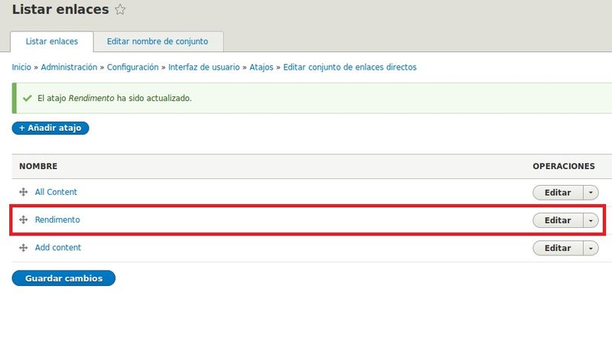Screen dimensions: 612x364
Task: Grab the drag handle of Rendimento row
Action: coord(24,219)
